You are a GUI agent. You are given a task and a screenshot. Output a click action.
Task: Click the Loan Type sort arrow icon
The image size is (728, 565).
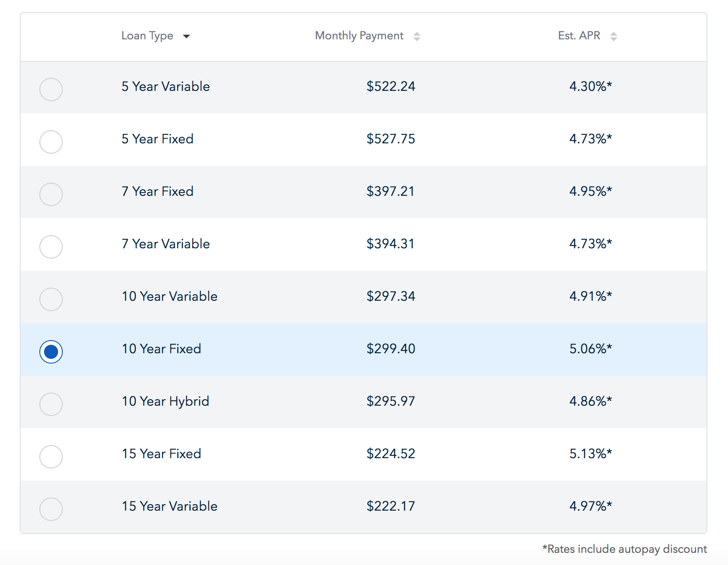186,37
